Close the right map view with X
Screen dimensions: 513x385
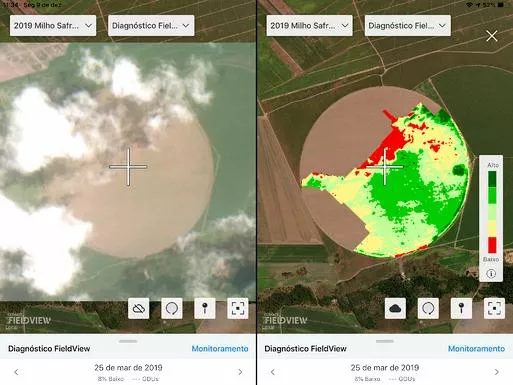[492, 36]
